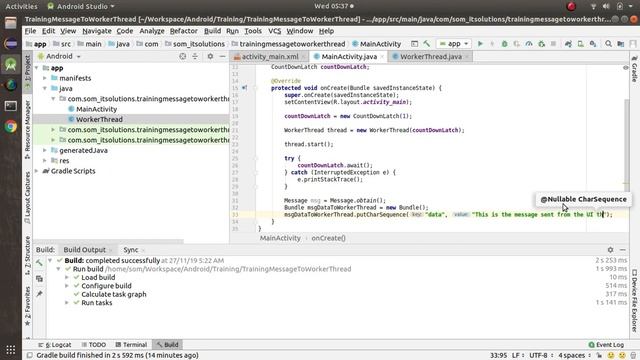This screenshot has width=640, height=360.
Task: Hide the Build tool window with its minus icon
Action: (623, 250)
